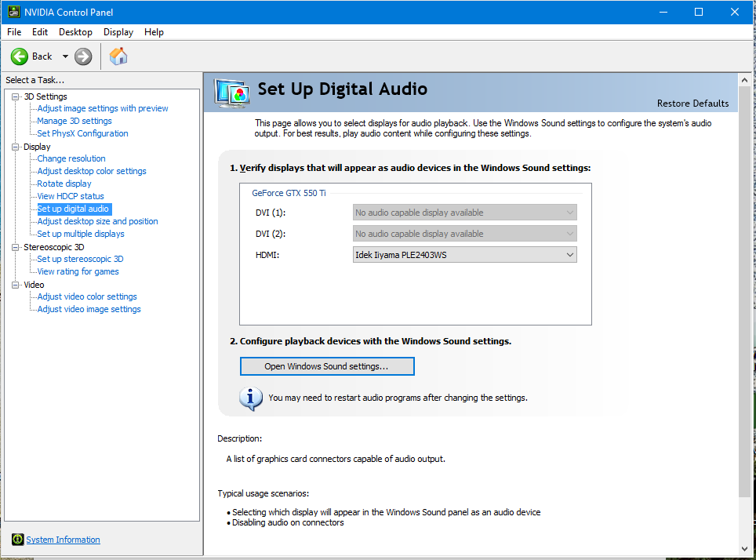756x560 pixels.
Task: Click the NVIDIA logo in title bar
Action: point(13,12)
